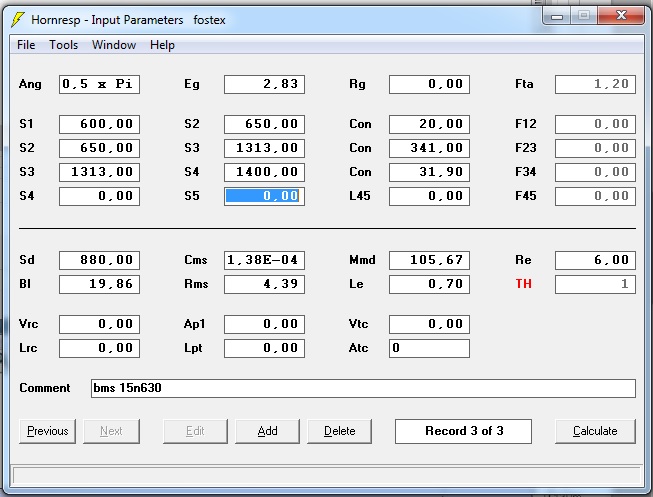The height and width of the screenshot is (497, 653).
Task: Click the Ang field showing 0,5 x Pi
Action: coord(99,85)
